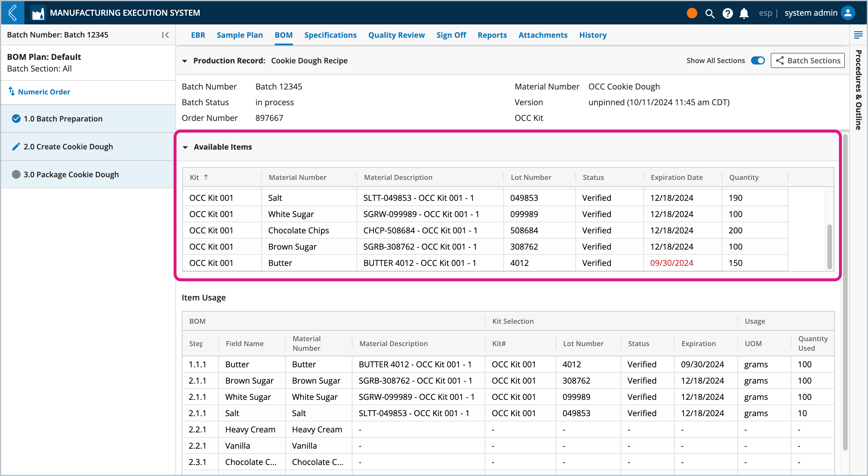Click the Numeric Order link

[44, 92]
